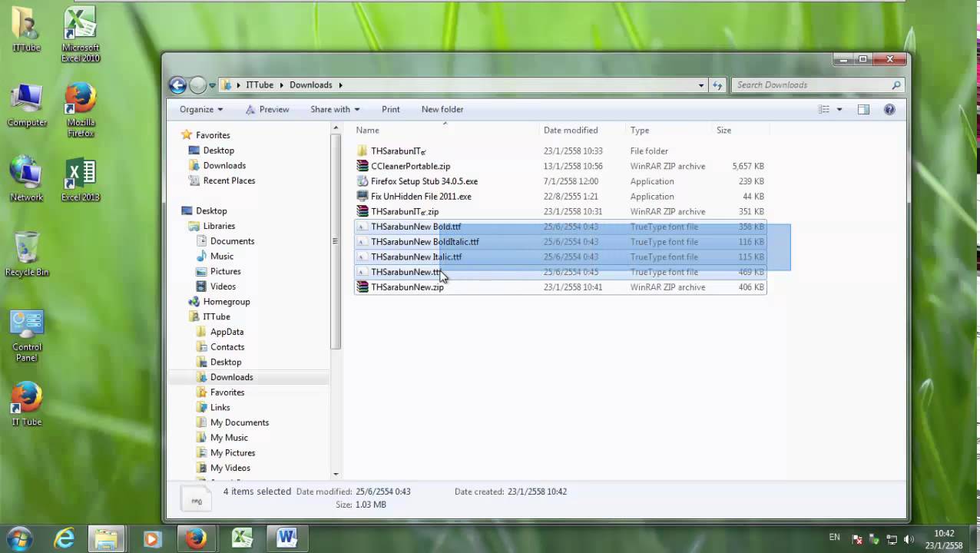The height and width of the screenshot is (553, 980).
Task: Select AppData folder in tree
Action: tap(227, 332)
